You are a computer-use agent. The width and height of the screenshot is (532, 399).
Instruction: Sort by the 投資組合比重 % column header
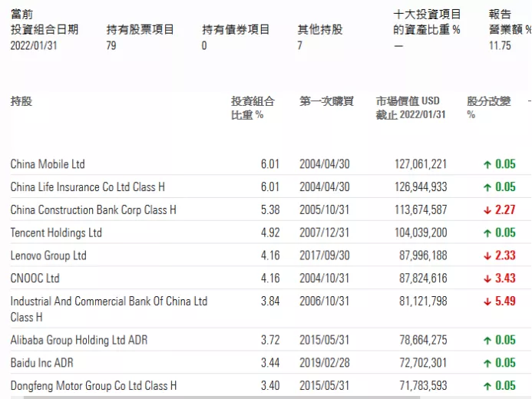253,107
